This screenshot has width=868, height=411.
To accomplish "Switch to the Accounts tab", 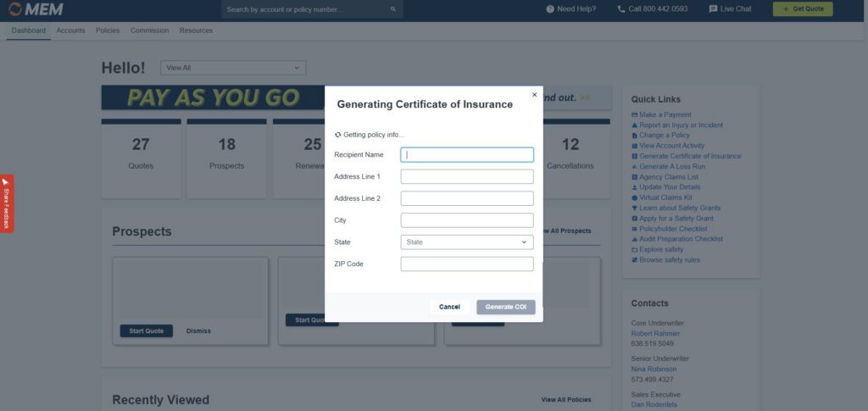I will click(x=70, y=31).
